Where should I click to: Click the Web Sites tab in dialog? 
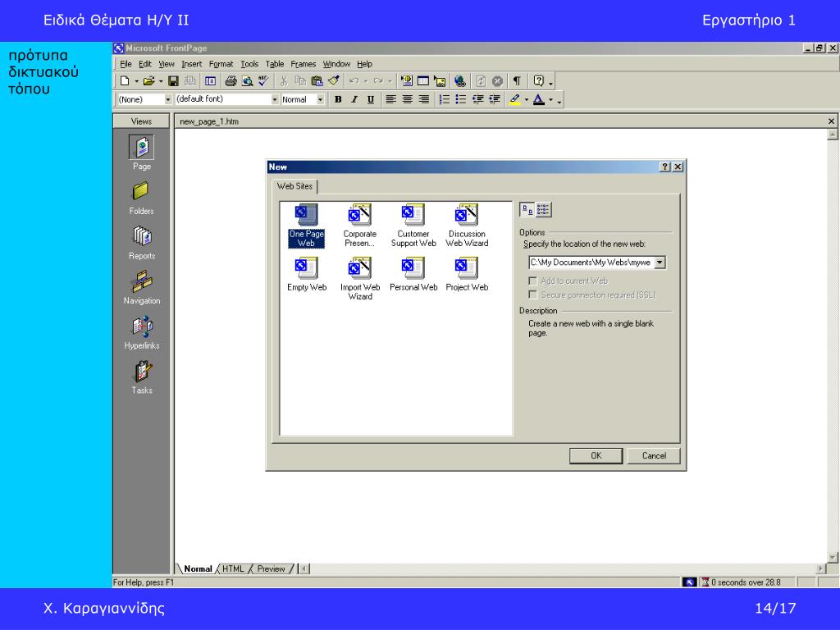pyautogui.click(x=294, y=186)
